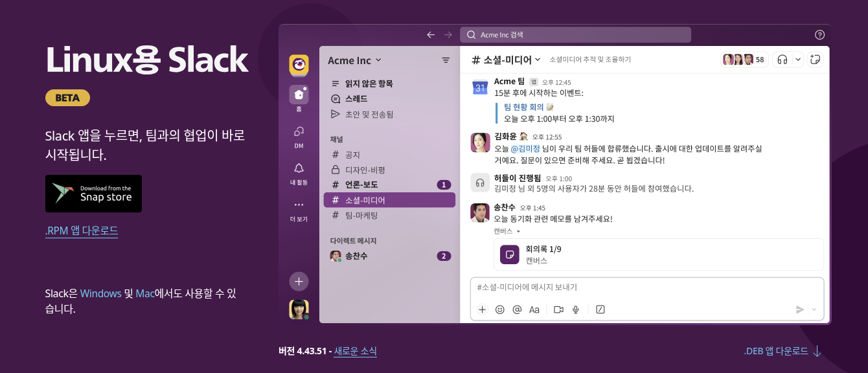The height and width of the screenshot is (373, 868).
Task: Click the slash shortcut icon in composer
Action: tap(600, 310)
